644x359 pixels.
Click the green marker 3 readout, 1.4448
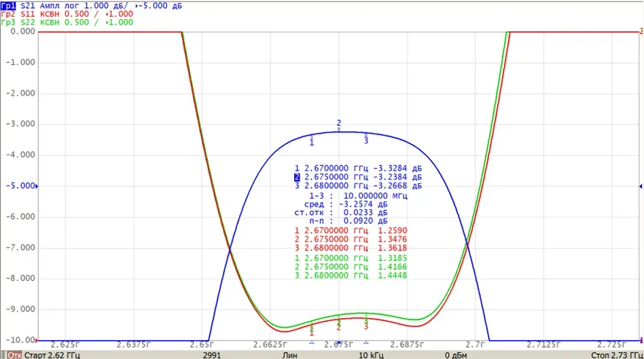(x=351, y=275)
